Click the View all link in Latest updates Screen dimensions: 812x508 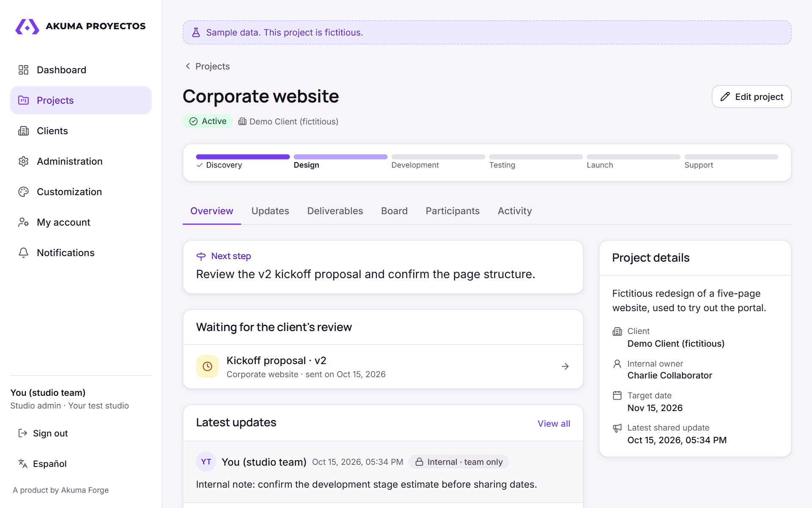[x=554, y=423]
